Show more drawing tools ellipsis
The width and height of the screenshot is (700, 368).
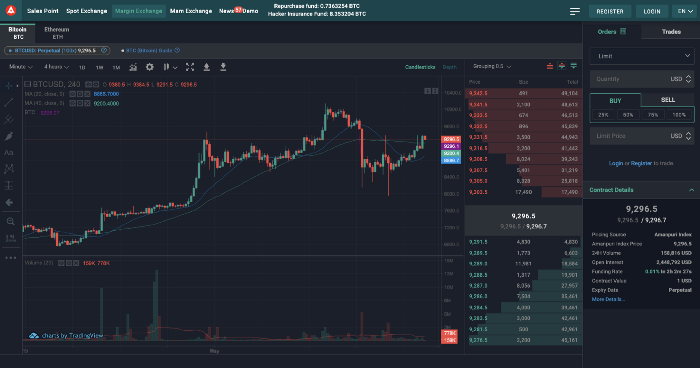(11, 258)
